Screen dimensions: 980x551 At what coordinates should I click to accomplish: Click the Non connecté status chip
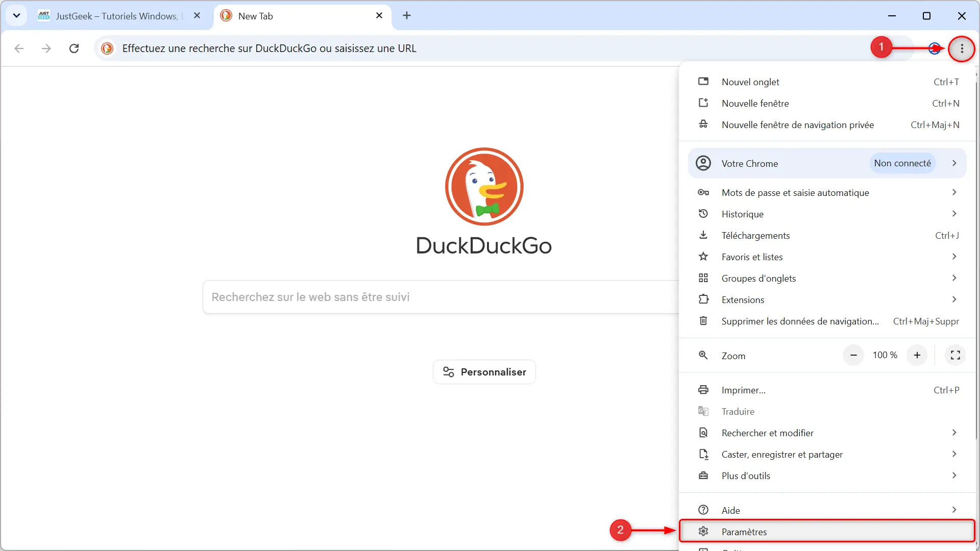tap(902, 163)
